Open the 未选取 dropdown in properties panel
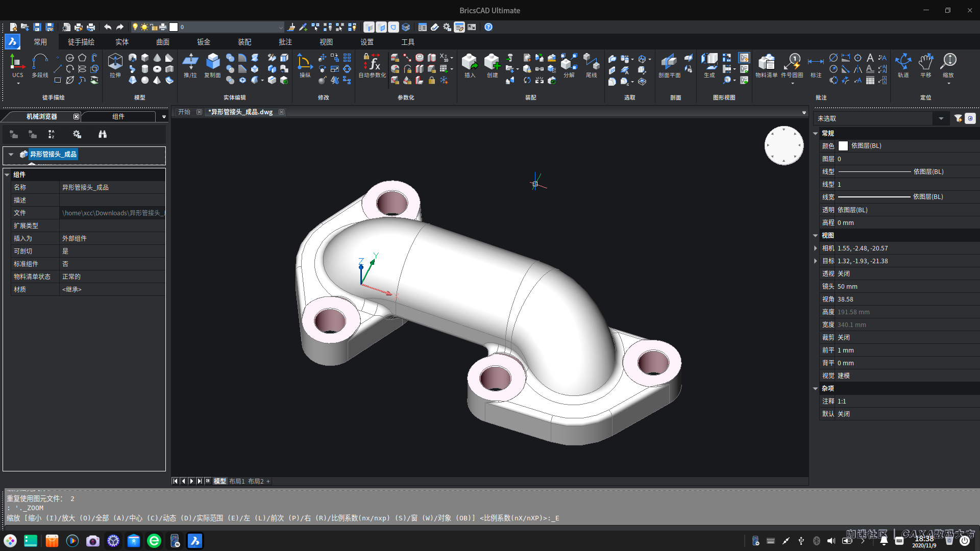Screen dimensions: 980x551 pos(942,118)
